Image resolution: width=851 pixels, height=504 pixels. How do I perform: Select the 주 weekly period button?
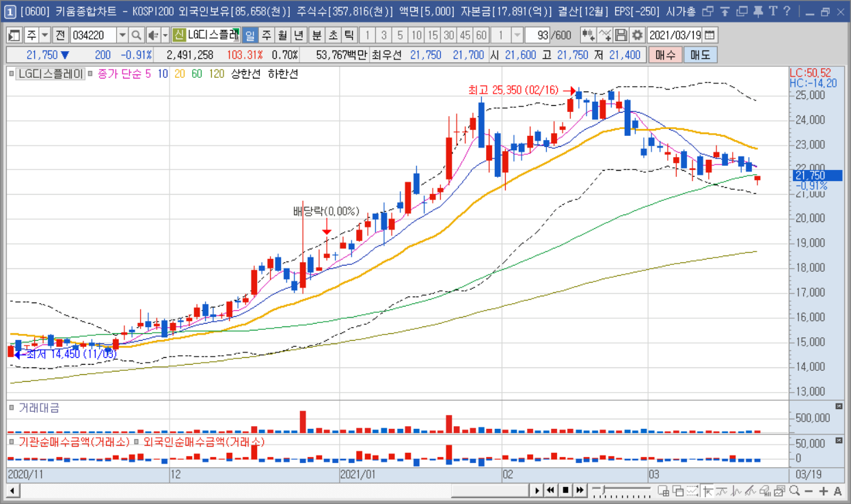pos(266,36)
